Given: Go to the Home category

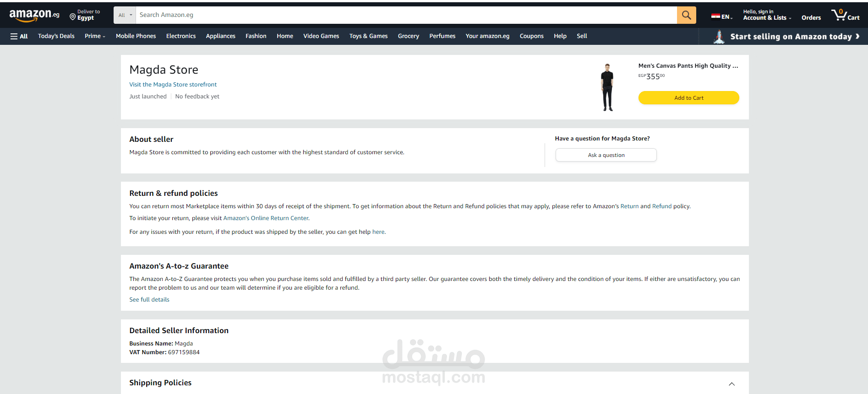Looking at the screenshot, I should pos(285,36).
